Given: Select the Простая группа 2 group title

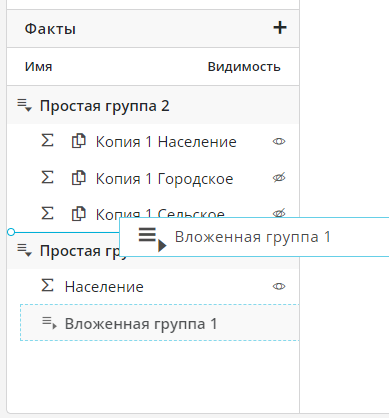Looking at the screenshot, I should tap(105, 106).
